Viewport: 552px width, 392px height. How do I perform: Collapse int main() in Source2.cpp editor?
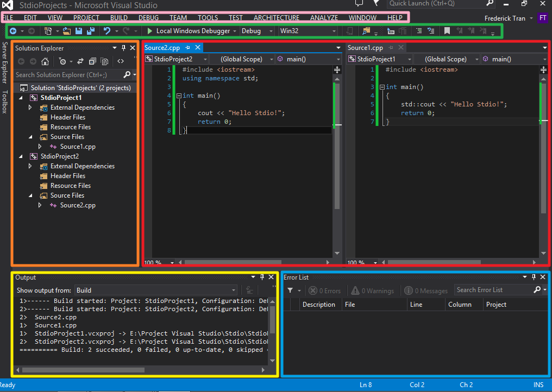tap(179, 96)
